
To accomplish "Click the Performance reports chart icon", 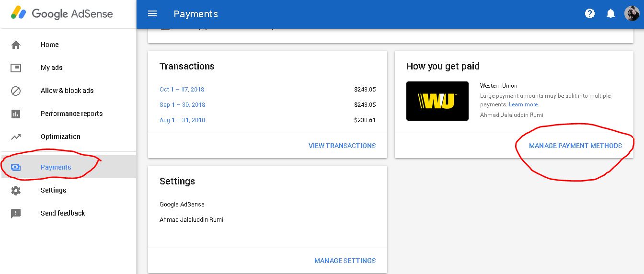I will (x=16, y=114).
